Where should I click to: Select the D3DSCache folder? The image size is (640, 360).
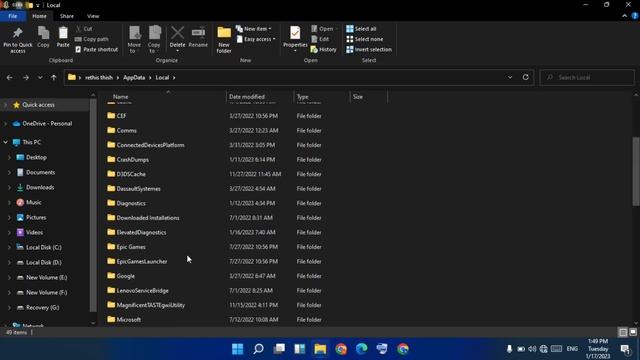[131, 174]
